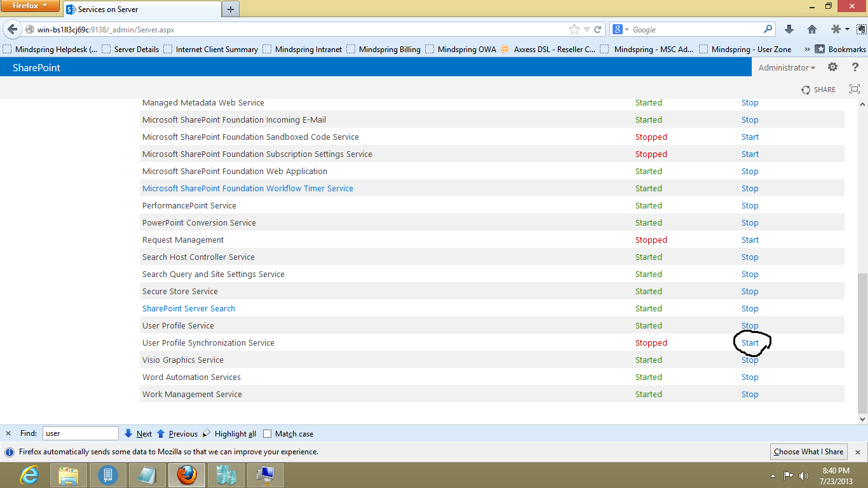Viewport: 868px width, 488px height.
Task: Stop the Secure Store Service
Action: (750, 291)
